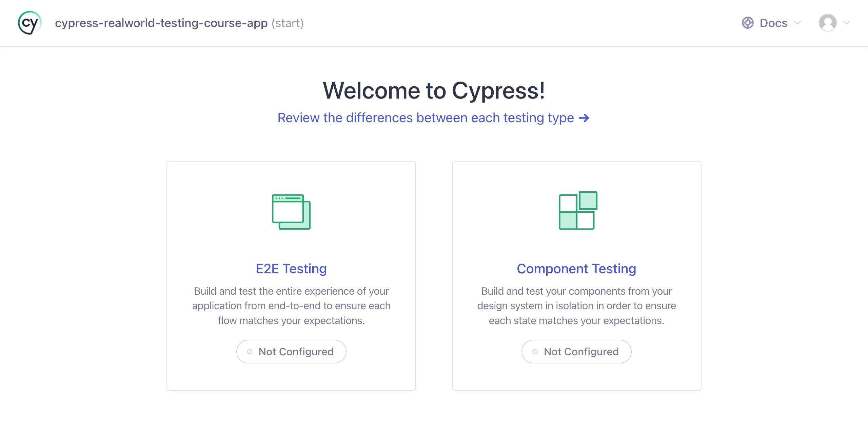Click the E2E Testing heading
Viewport: 868px width, 422px height.
[291, 269]
